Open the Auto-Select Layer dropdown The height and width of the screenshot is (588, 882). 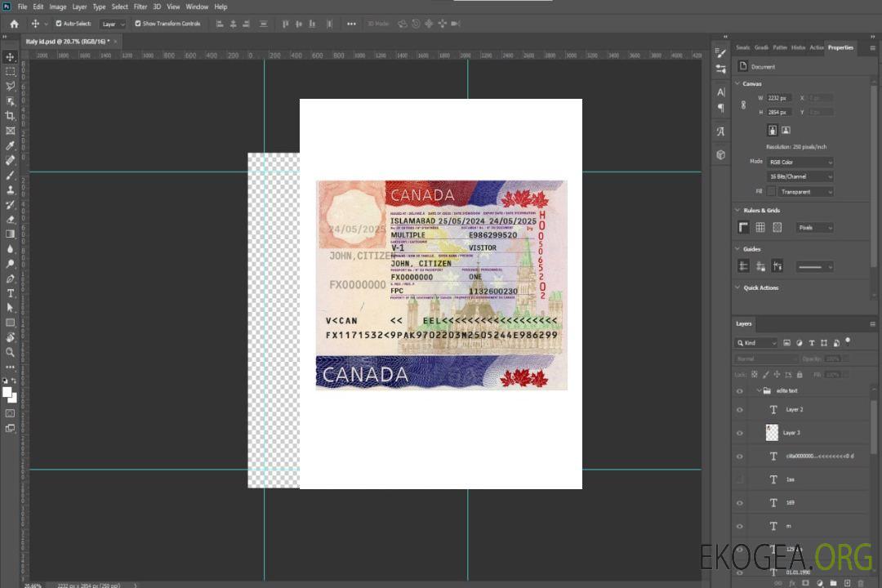(x=113, y=24)
